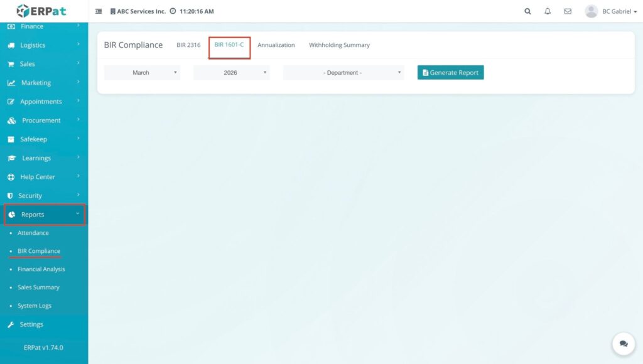
Task: Click the Generate Report button
Action: (x=450, y=73)
